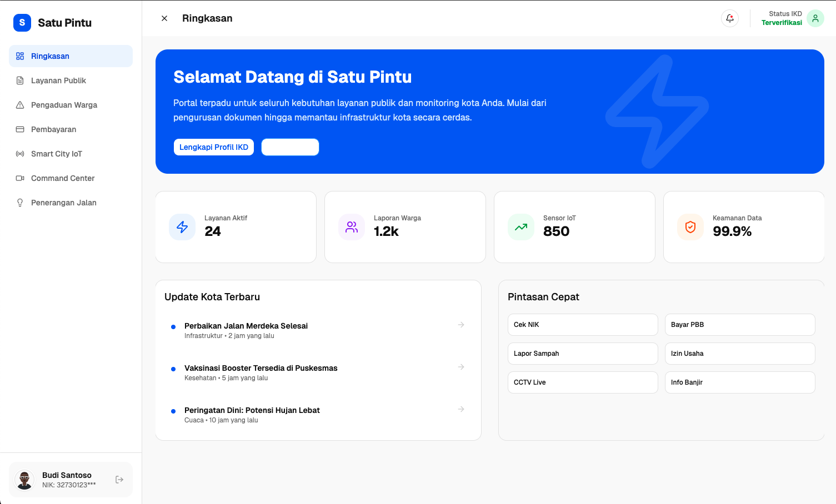The width and height of the screenshot is (836, 504).
Task: Open arrow for Perbaikan Jalan Merdeka Selesai
Action: pos(461,325)
